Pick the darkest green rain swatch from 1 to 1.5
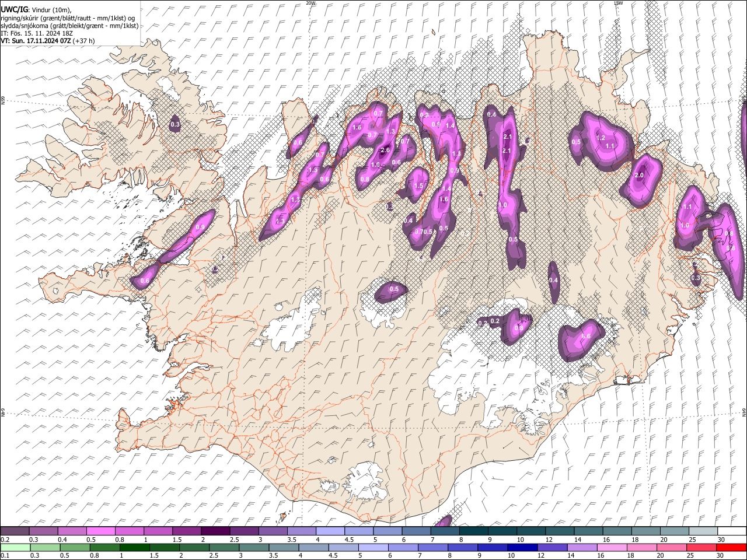The height and width of the screenshot is (560, 747). [135, 547]
